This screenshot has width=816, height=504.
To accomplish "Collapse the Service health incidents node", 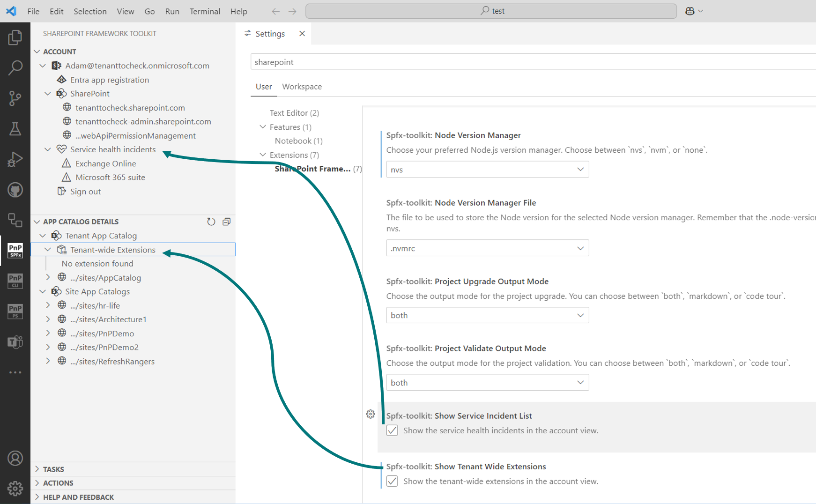I will tap(48, 149).
